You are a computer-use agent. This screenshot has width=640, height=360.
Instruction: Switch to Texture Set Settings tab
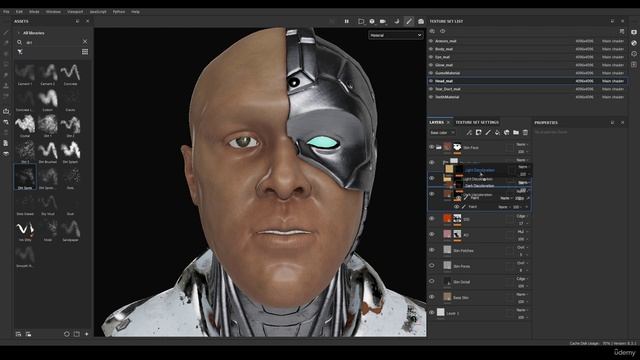(x=477, y=122)
